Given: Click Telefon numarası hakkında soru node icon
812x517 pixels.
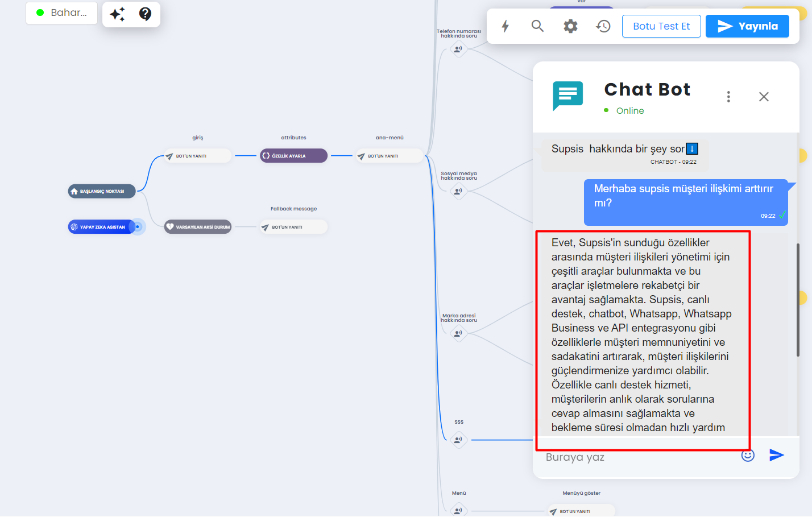Looking at the screenshot, I should click(458, 49).
